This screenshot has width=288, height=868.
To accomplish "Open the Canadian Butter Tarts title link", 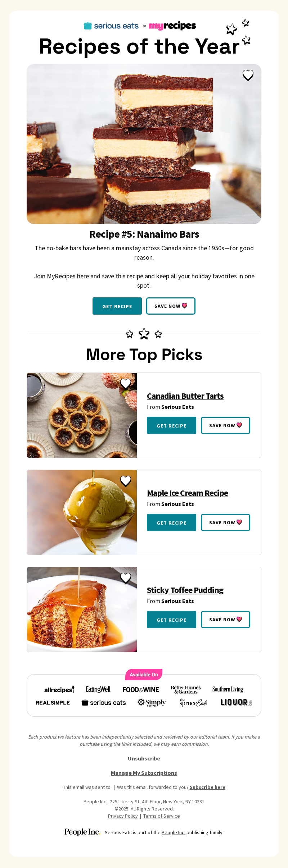I will click(185, 396).
